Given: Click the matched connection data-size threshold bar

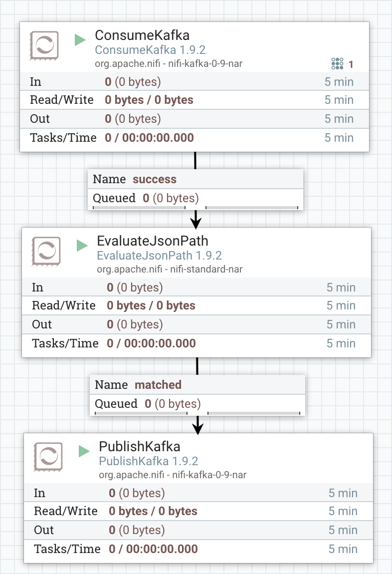Looking at the screenshot, I should (254, 413).
